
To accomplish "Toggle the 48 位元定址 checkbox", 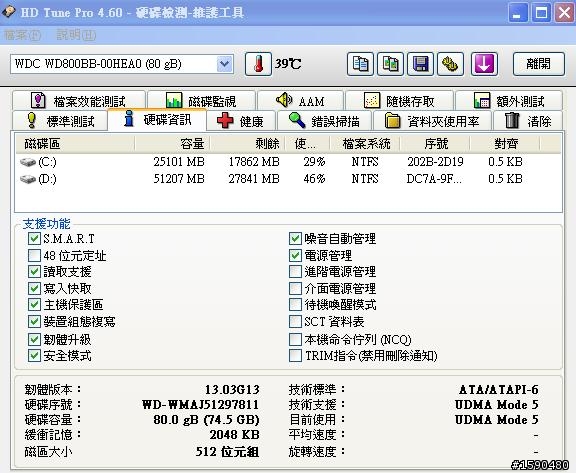I will 34,255.
